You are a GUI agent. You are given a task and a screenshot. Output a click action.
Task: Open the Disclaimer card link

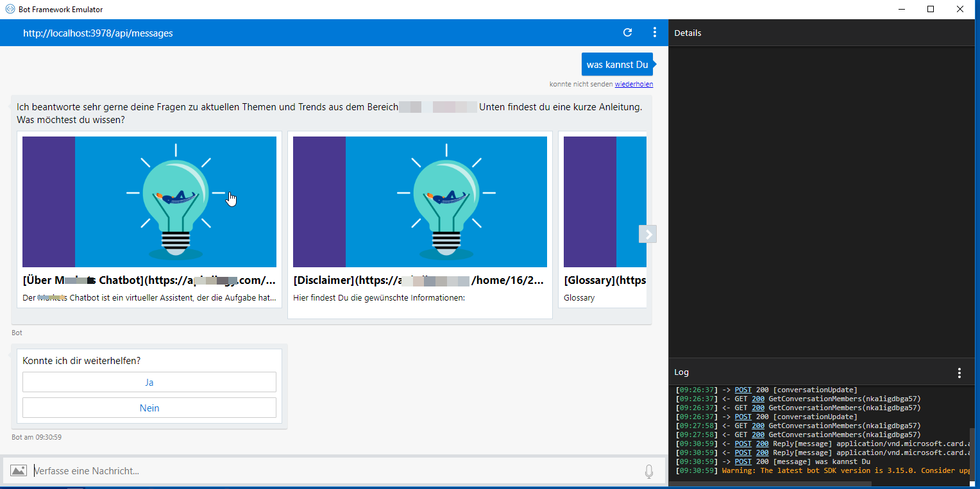[x=418, y=280]
